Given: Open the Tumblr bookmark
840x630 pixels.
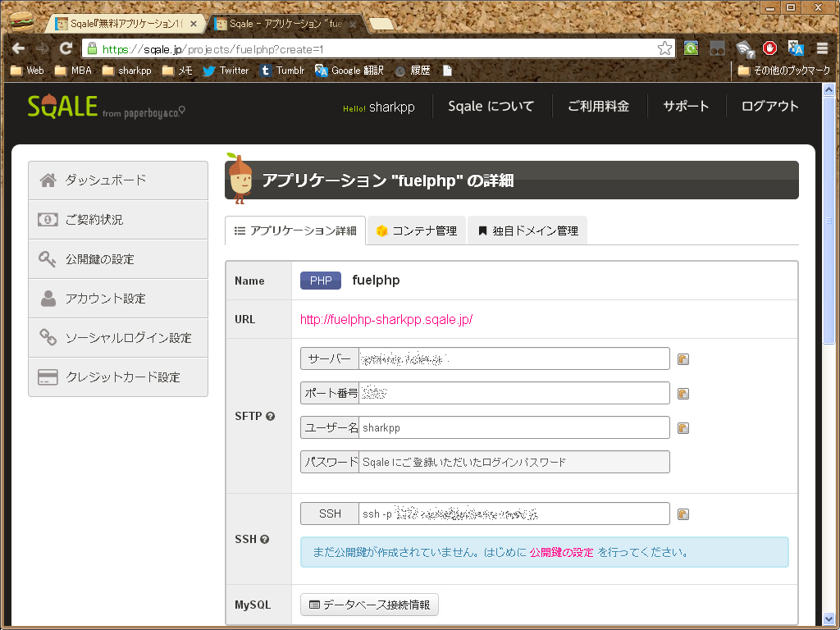Looking at the screenshot, I should point(282,71).
